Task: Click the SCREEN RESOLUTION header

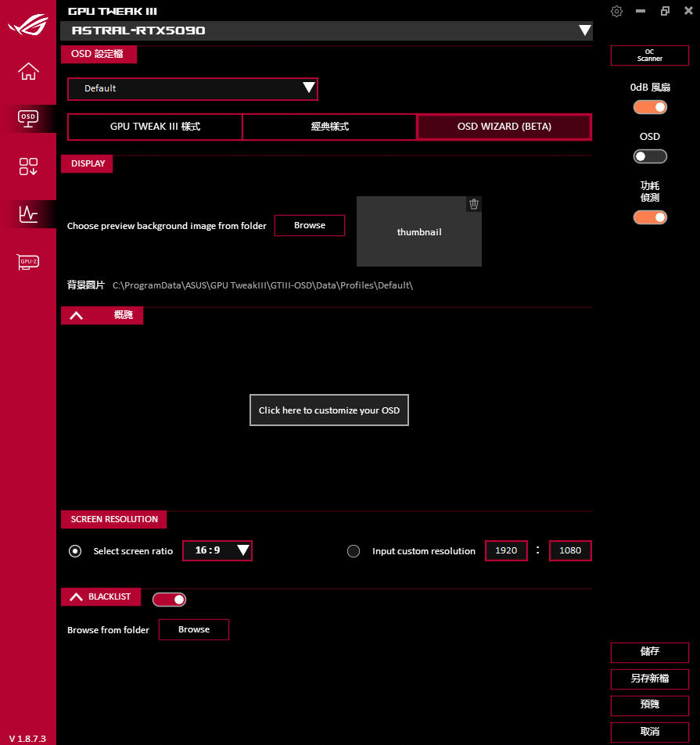Action: [x=114, y=519]
